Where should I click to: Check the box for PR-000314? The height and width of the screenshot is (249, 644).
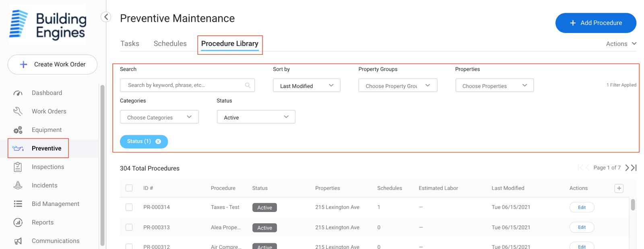pos(129,207)
